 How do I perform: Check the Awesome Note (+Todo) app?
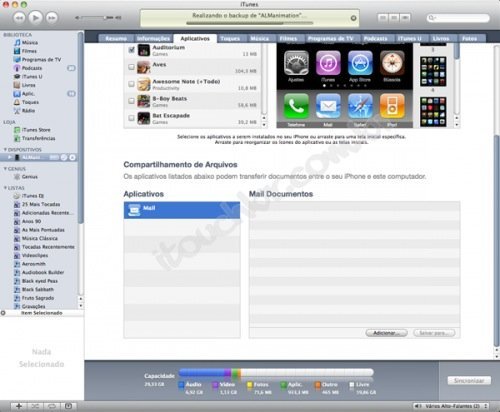click(131, 84)
